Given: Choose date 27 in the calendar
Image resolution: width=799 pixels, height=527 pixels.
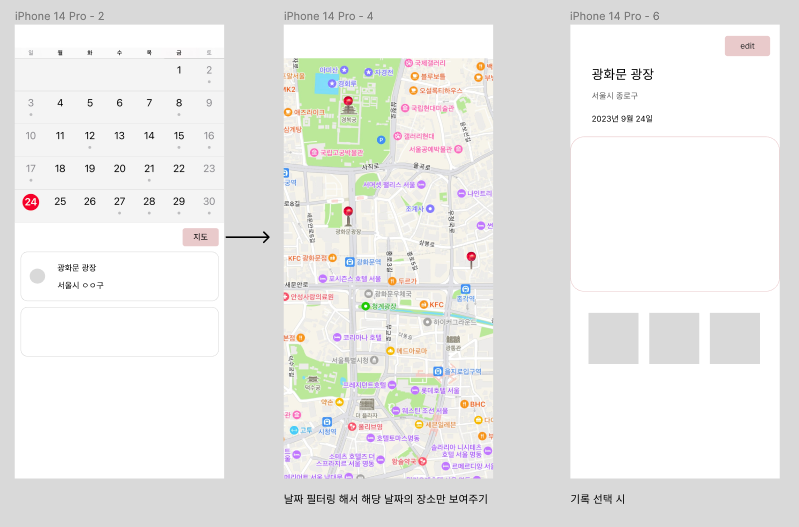Looking at the screenshot, I should [x=119, y=201].
